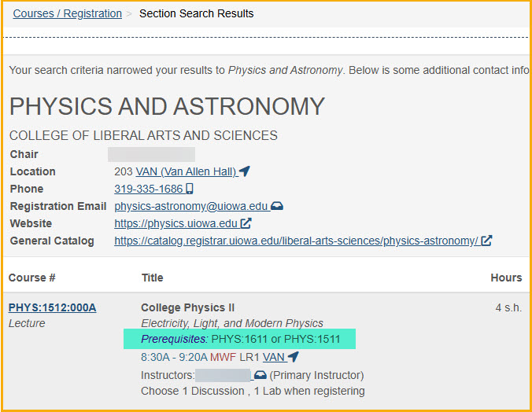The width and height of the screenshot is (532, 412).
Task: Visit the physics.uiowa.edu website link
Action: [x=175, y=223]
